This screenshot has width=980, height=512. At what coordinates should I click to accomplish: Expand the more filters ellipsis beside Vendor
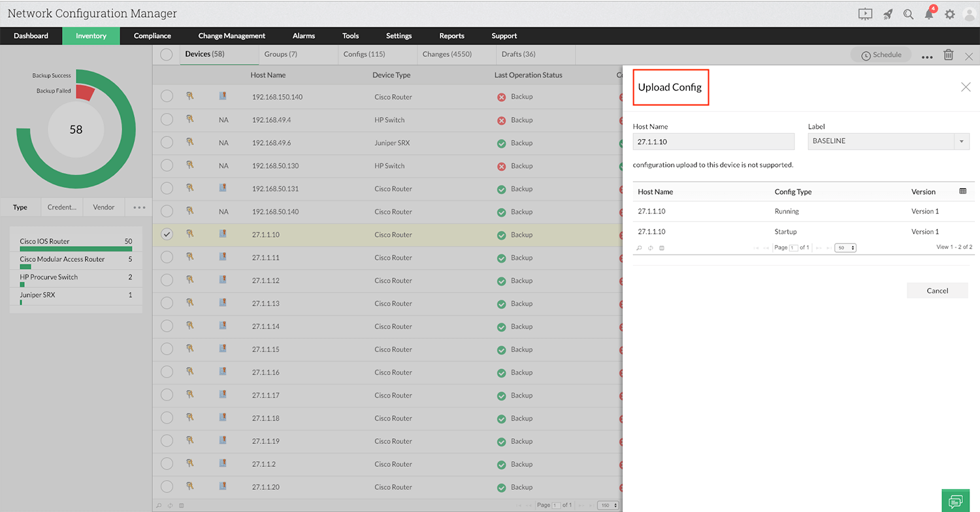pos(138,207)
